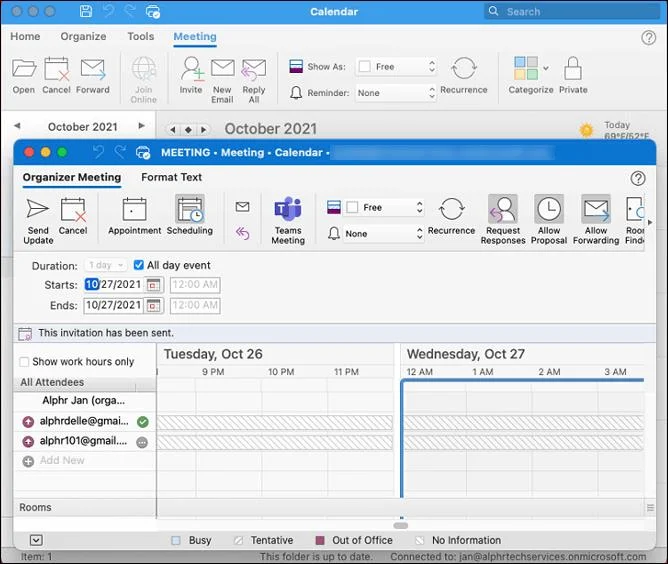Open the reminder None dropdown in meeting
The height and width of the screenshot is (564, 668).
click(x=418, y=233)
